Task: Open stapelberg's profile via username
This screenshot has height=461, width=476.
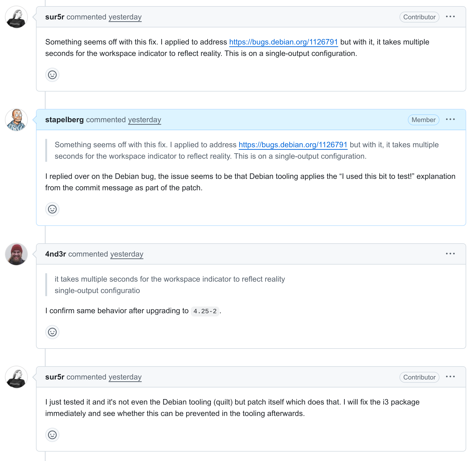Action: coord(64,120)
